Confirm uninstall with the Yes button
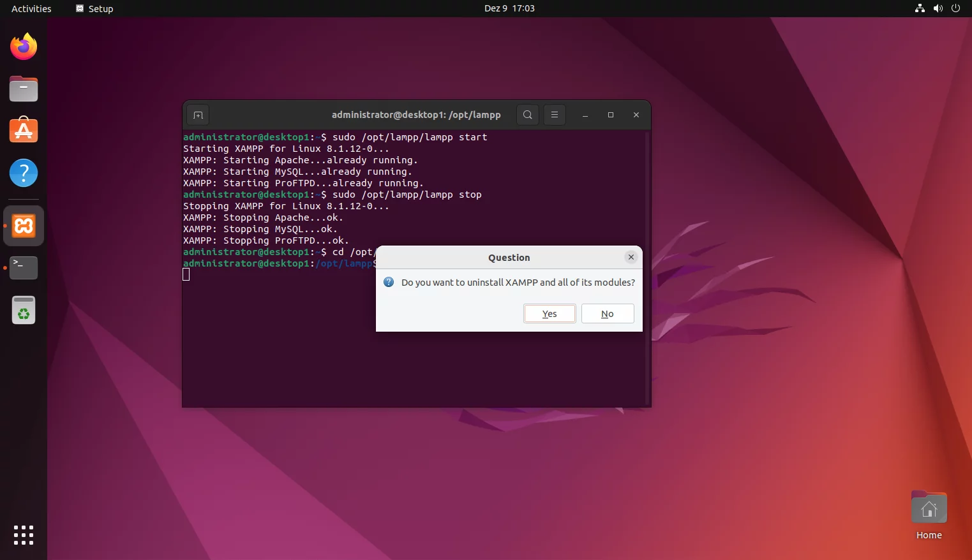The image size is (972, 560). [550, 314]
